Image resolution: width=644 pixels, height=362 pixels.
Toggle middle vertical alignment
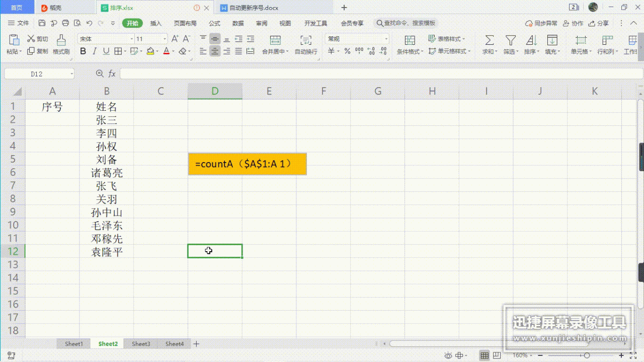pyautogui.click(x=215, y=39)
